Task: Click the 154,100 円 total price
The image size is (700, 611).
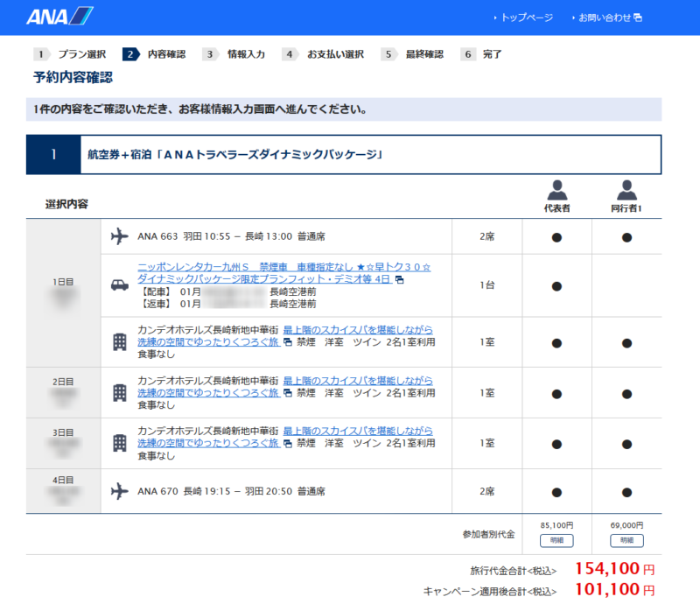Action: [x=615, y=569]
